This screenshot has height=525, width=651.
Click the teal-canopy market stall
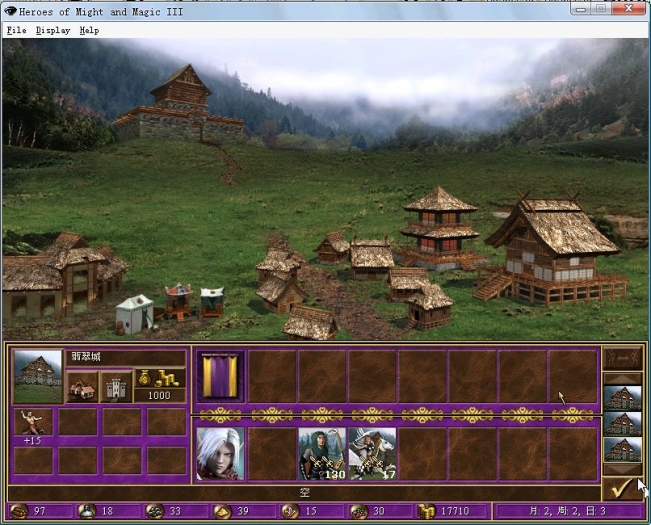212,302
